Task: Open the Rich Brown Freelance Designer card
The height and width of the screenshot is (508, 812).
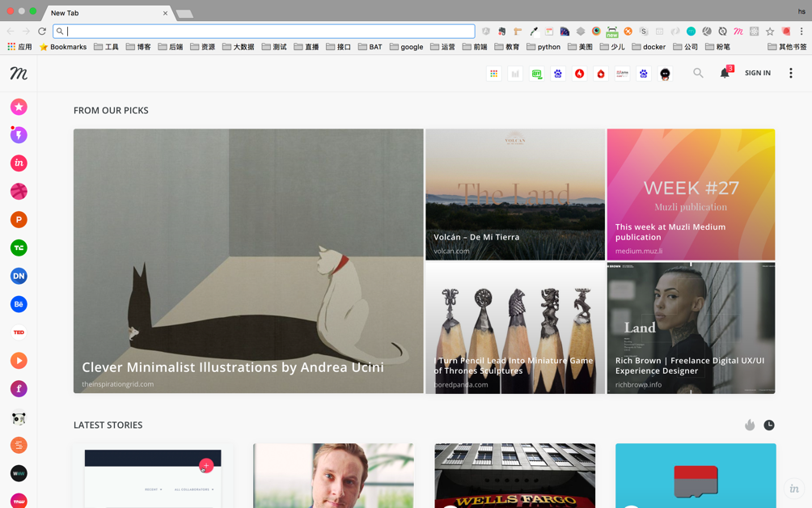Action: tap(691, 328)
